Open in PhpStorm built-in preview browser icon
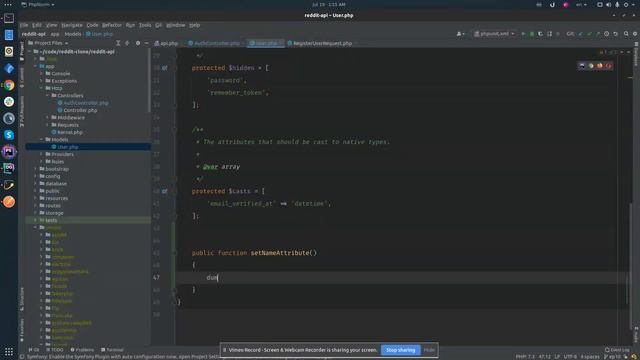The height and width of the screenshot is (360, 640). tap(582, 66)
